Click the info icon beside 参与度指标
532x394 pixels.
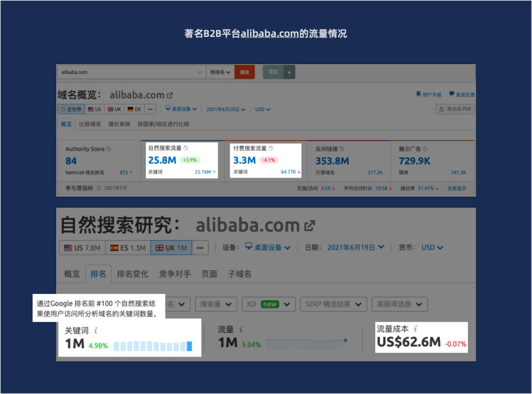coord(99,188)
